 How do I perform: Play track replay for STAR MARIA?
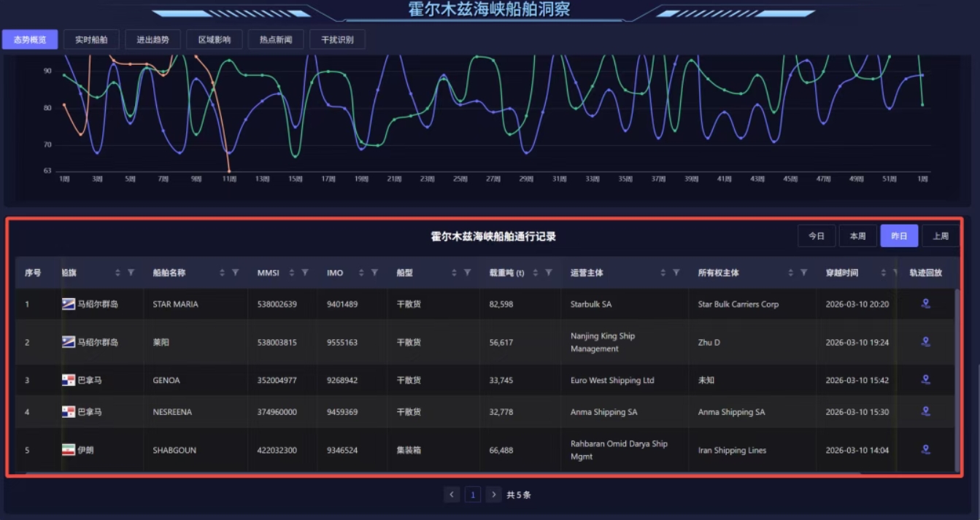[925, 304]
